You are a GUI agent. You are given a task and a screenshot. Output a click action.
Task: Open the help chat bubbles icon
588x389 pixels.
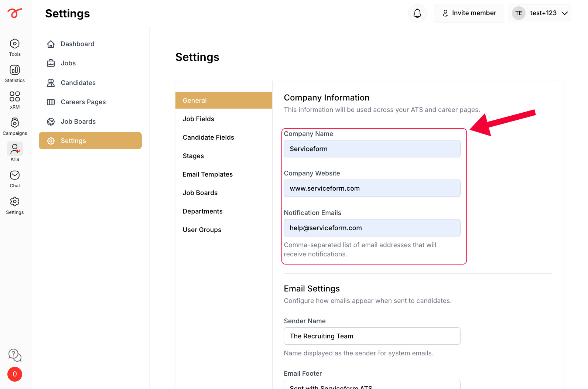coord(15,355)
